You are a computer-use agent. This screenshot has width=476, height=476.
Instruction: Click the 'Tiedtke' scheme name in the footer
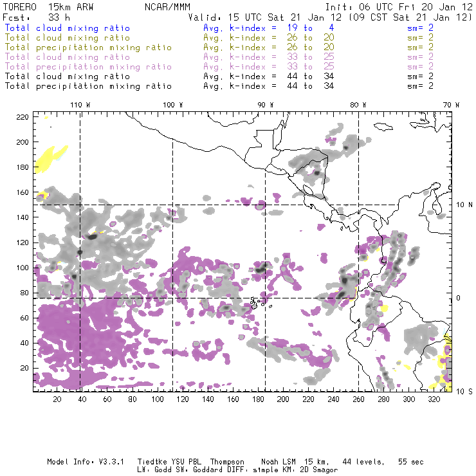click(x=152, y=462)
